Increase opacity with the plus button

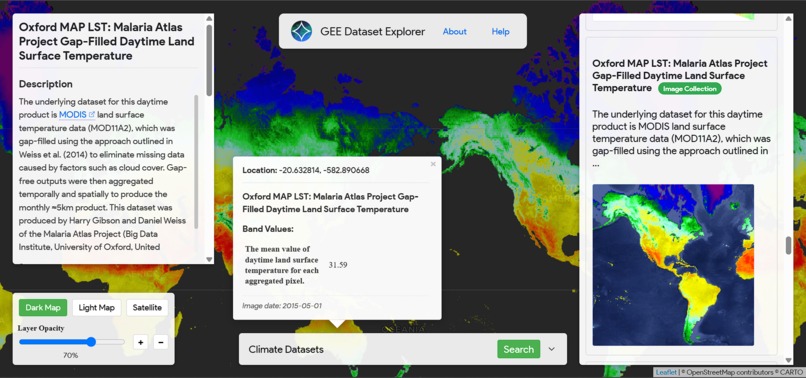point(140,342)
